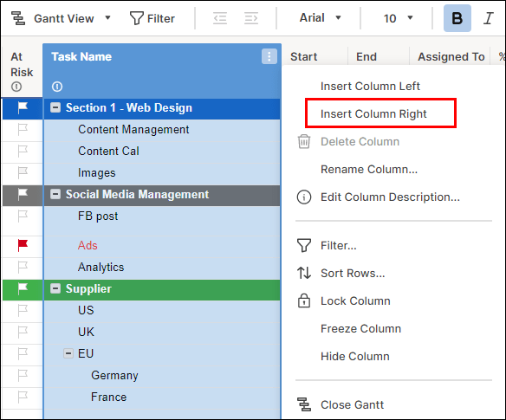Choose Close Gantt from menu
This screenshot has height=420, width=506.
(x=352, y=404)
